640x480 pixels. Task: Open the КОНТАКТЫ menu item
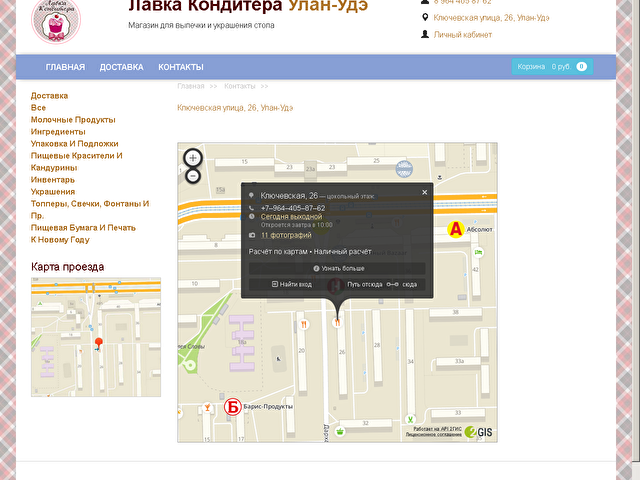tap(181, 67)
